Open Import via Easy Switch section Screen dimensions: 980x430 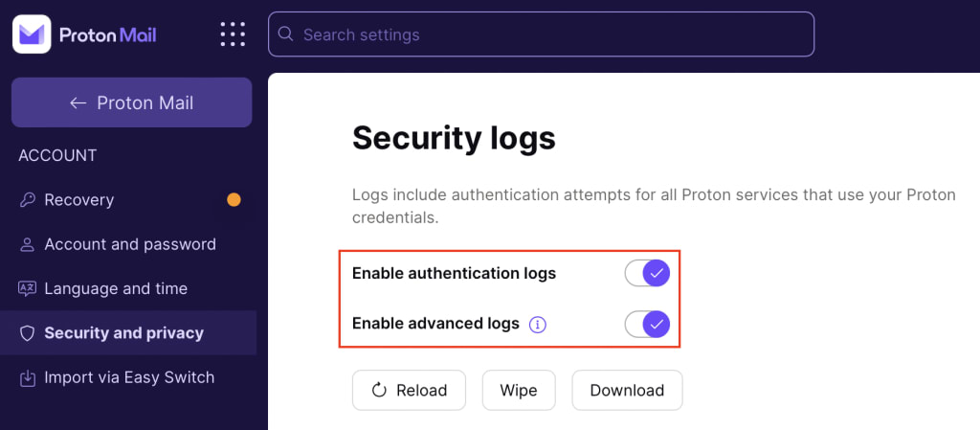click(128, 377)
